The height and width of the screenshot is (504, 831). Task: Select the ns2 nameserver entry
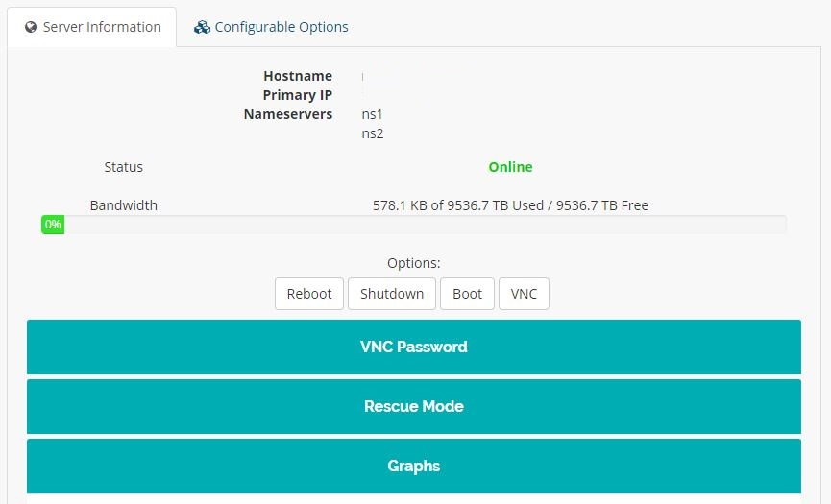[372, 133]
